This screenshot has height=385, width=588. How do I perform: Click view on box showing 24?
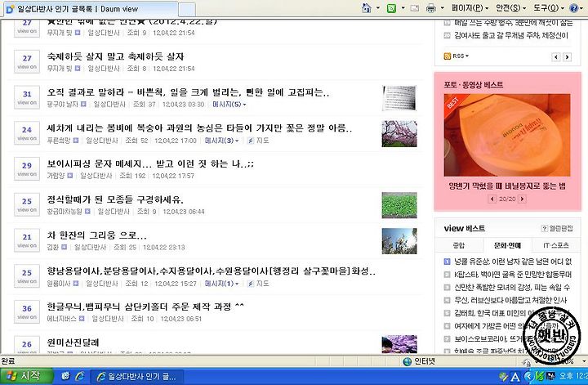point(27,133)
